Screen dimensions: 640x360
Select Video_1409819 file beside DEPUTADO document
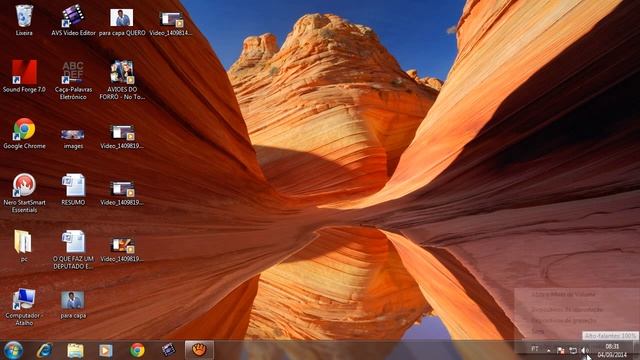click(122, 249)
